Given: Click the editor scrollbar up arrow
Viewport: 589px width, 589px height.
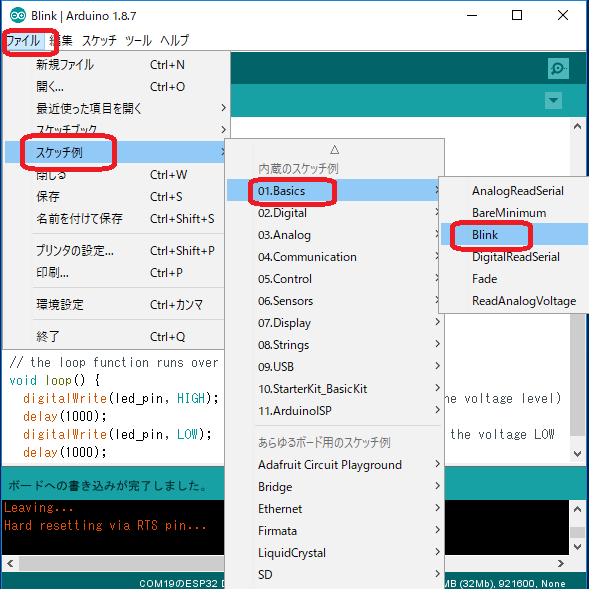Looking at the screenshot, I should [x=577, y=127].
